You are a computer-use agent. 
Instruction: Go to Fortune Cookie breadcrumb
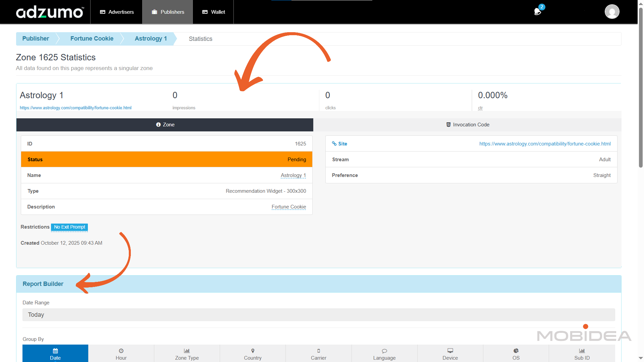(92, 39)
